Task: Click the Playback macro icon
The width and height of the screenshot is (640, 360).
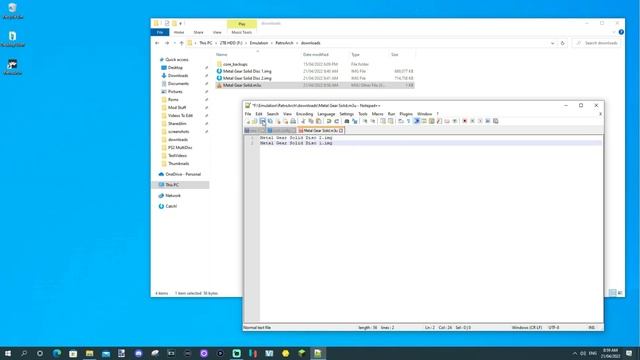Action: (480, 121)
